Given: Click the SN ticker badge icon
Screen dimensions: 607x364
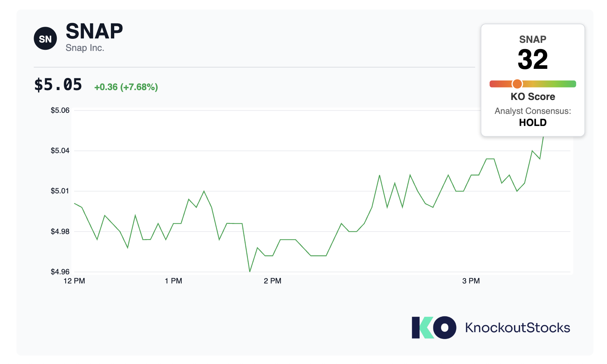Looking at the screenshot, I should click(45, 38).
